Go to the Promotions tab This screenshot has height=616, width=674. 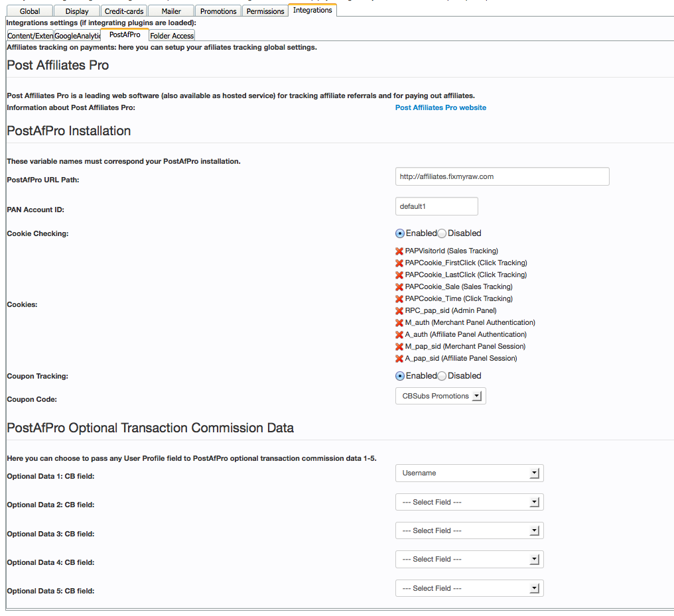[x=218, y=11]
